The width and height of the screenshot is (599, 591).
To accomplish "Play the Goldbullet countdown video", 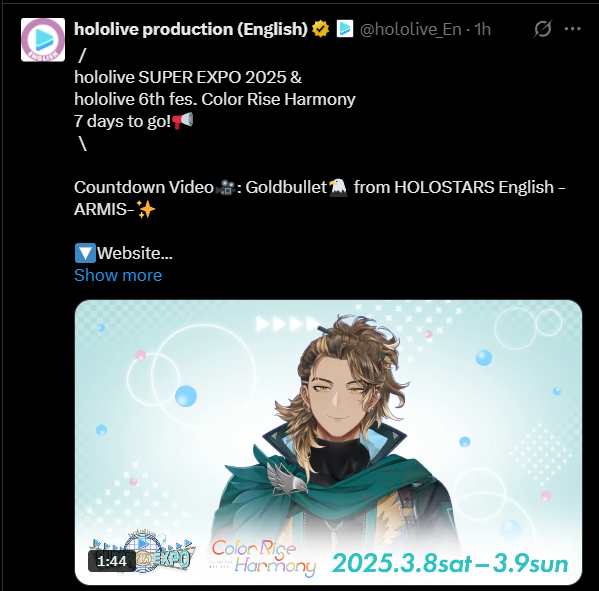I will [328, 442].
